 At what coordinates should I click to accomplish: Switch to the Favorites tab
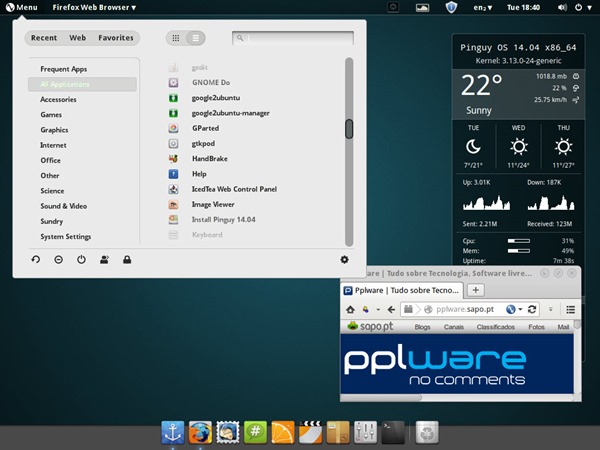point(116,38)
